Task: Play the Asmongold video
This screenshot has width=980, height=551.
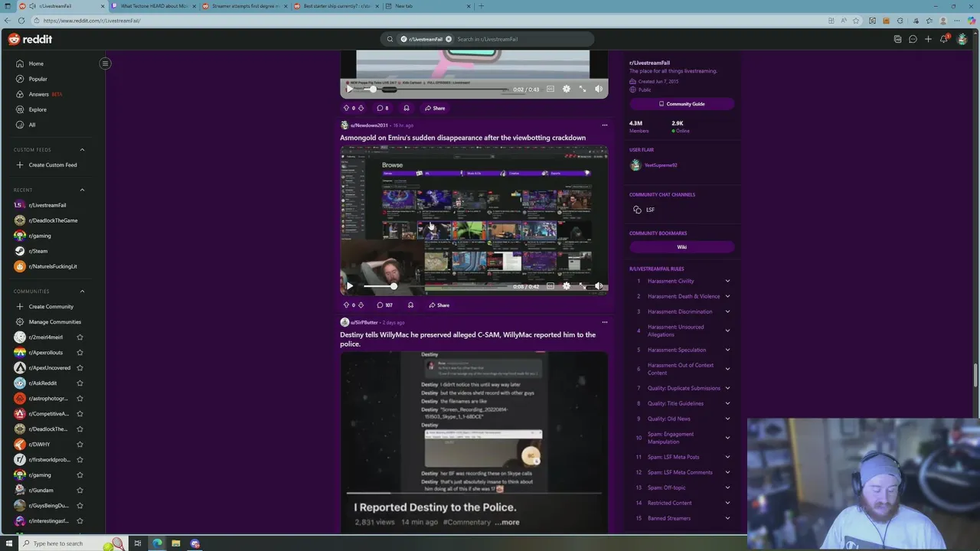Action: coord(350,286)
